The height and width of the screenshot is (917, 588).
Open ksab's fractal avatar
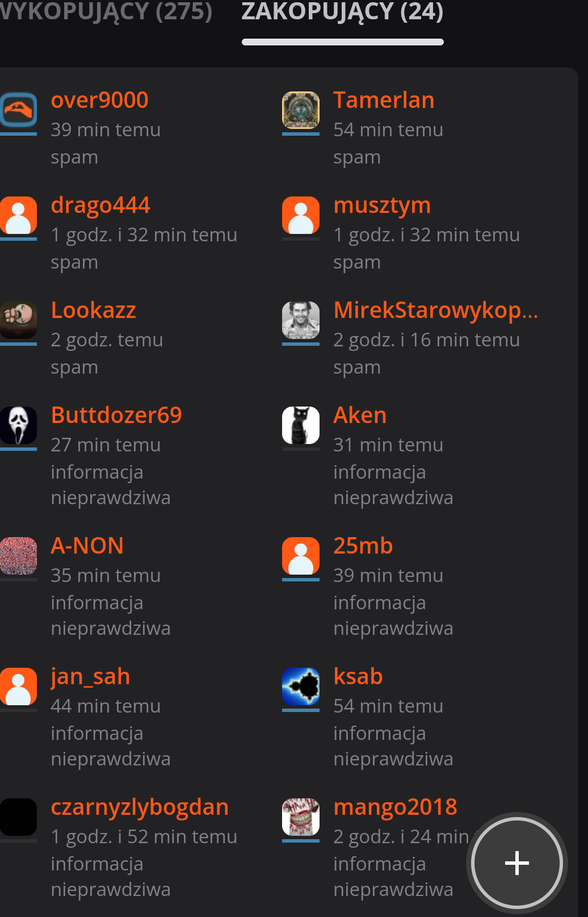[301, 686]
